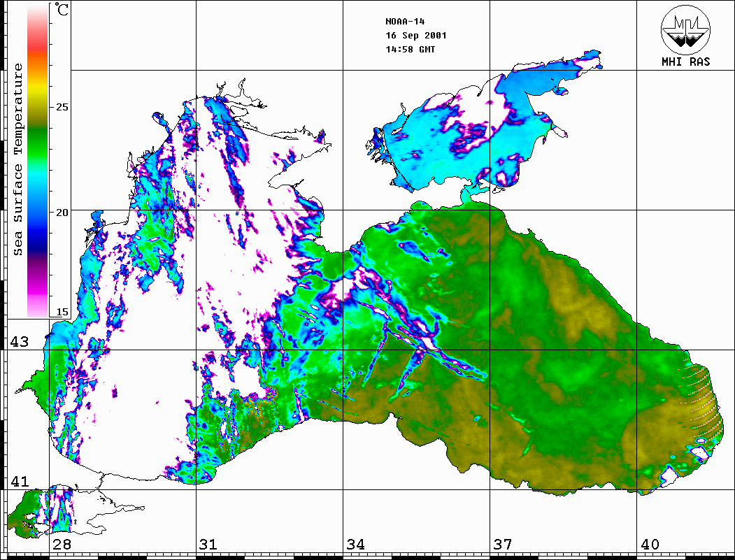The height and width of the screenshot is (560, 735).
Task: Click the "14:58 GMT" time text
Action: coord(410,49)
